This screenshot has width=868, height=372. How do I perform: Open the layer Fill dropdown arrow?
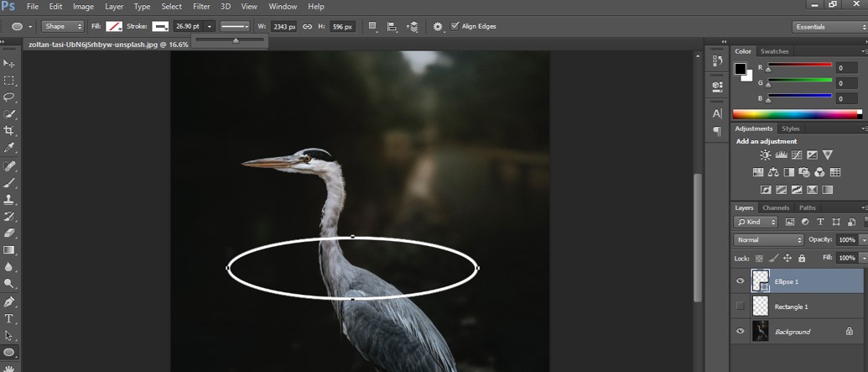(864, 259)
